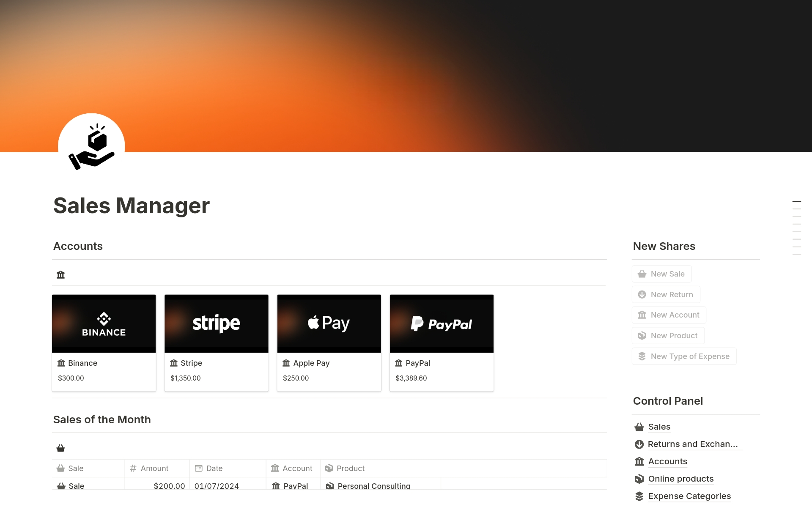This screenshot has width=812, height=507.
Task: Click the top marker in page outline
Action: pos(796,202)
